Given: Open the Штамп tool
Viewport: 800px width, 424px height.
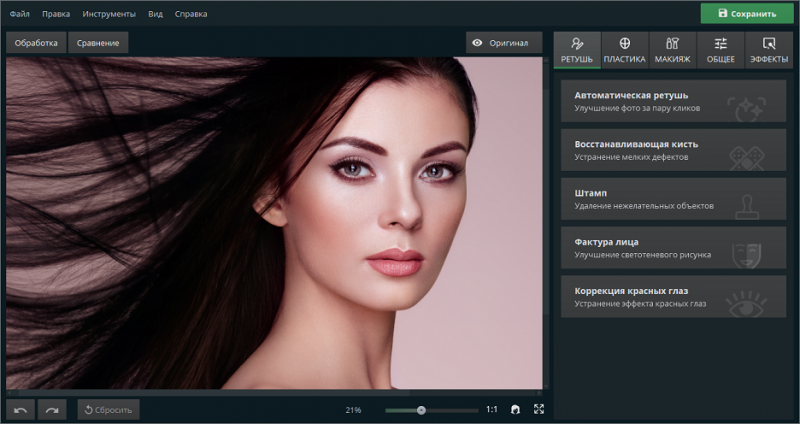Looking at the screenshot, I should pyautogui.click(x=673, y=199).
